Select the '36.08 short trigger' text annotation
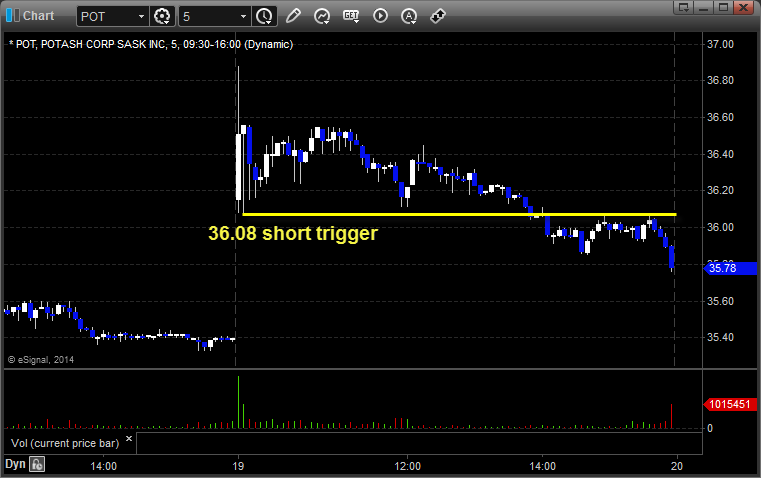This screenshot has width=761, height=478. point(293,233)
